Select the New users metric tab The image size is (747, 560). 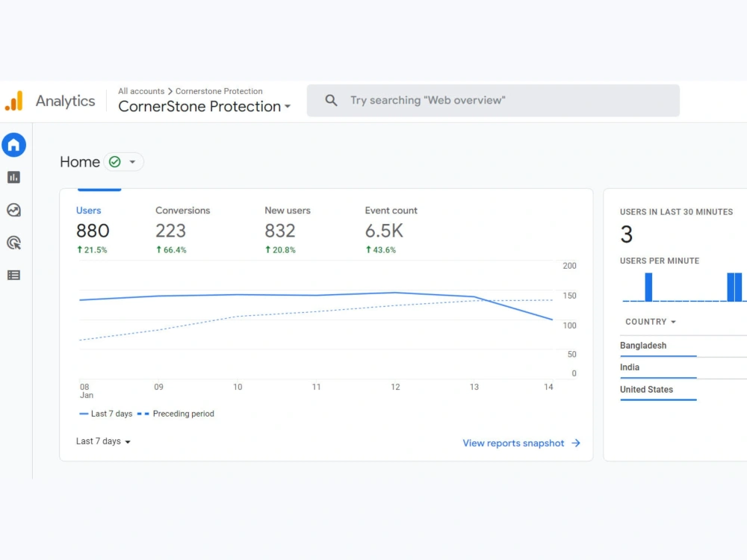pos(288,229)
